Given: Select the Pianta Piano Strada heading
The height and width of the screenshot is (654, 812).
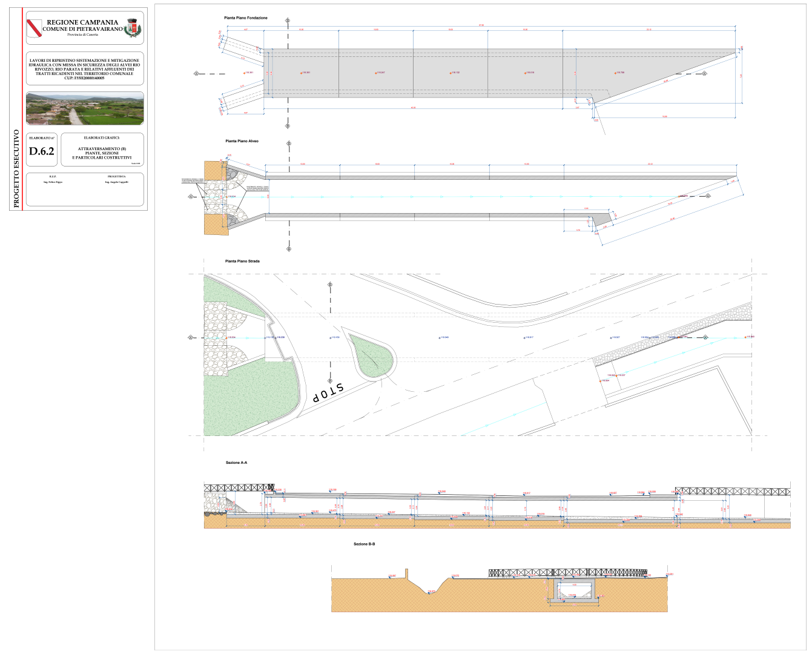Looking at the screenshot, I should tap(242, 262).
